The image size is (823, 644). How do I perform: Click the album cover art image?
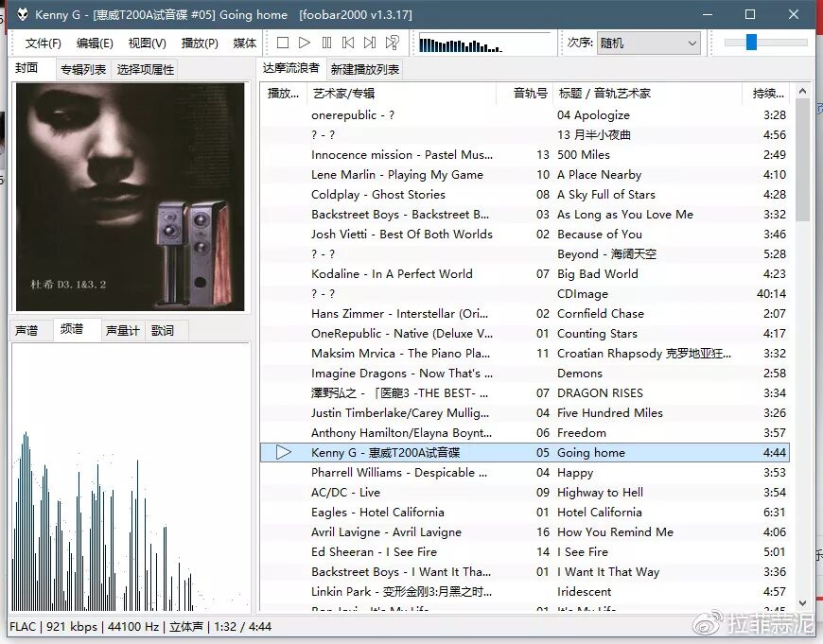pos(131,197)
